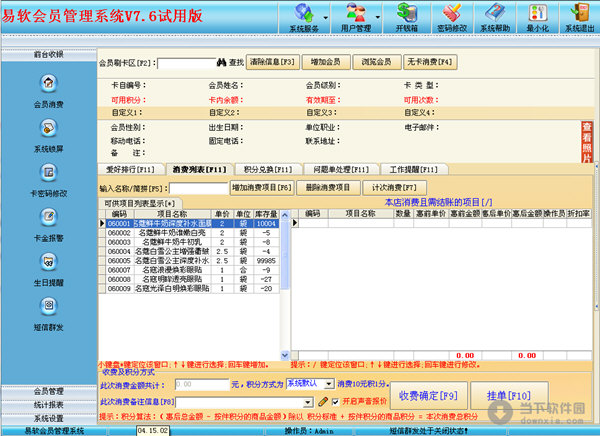The image size is (600, 436).
Task: Click the 增加会员 button
Action: pyautogui.click(x=326, y=62)
